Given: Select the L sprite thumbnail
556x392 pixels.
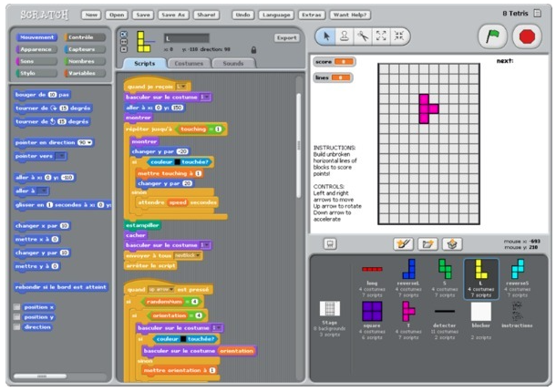Looking at the screenshot, I should click(481, 278).
